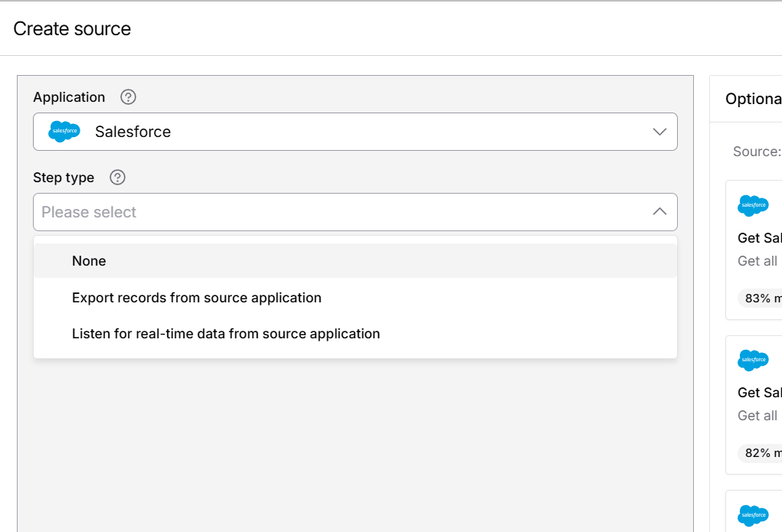Screen dimensions: 782x532
Task: Click the Salesforce icon on the second suggestion card
Action: pyautogui.click(x=753, y=360)
